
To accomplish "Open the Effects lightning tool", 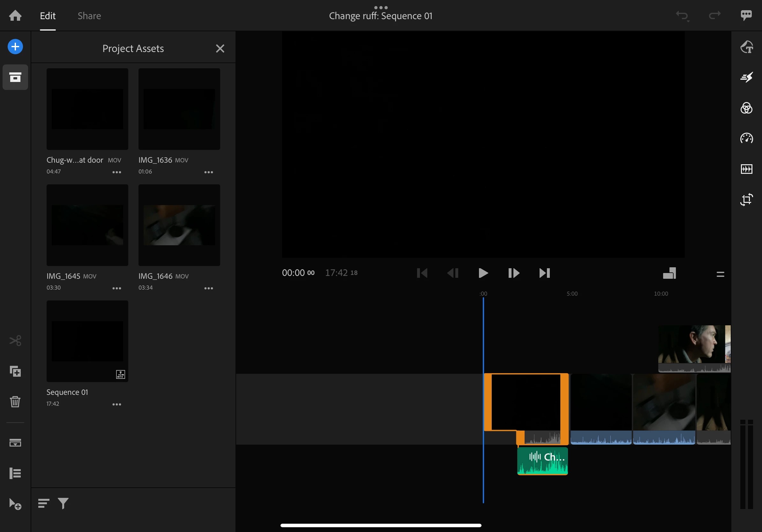I will (746, 77).
